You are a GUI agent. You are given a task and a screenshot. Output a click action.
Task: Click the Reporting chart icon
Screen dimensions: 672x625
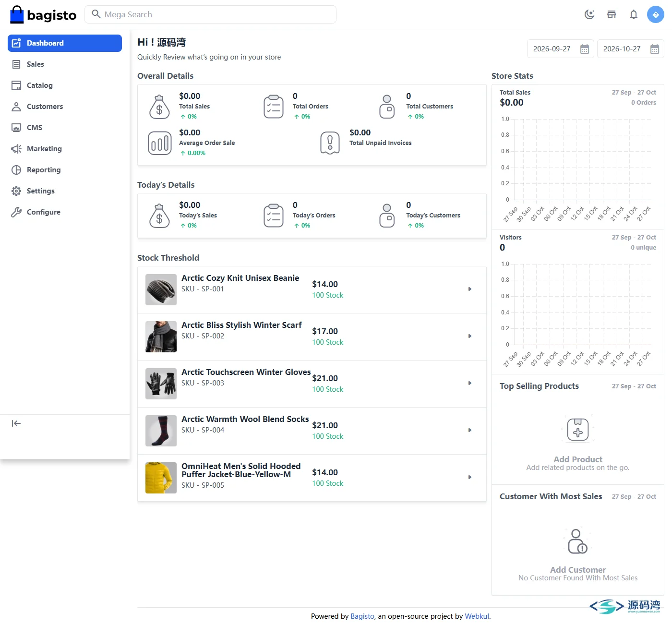16,170
